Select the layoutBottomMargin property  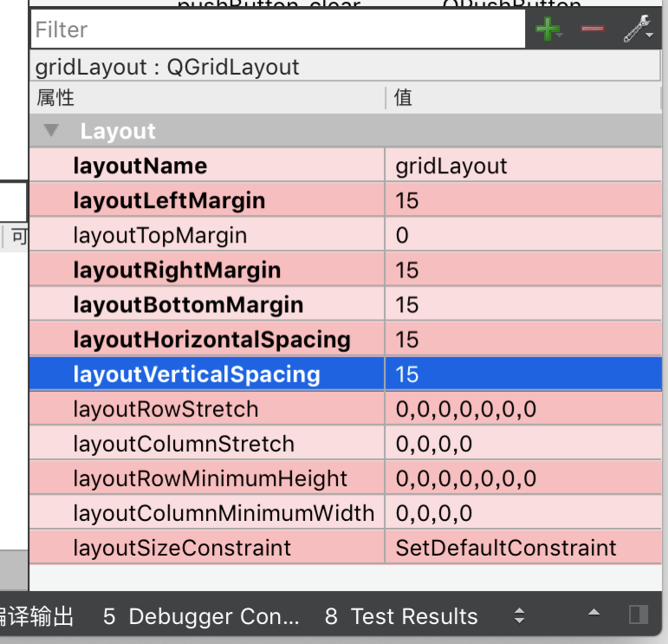[207, 304]
